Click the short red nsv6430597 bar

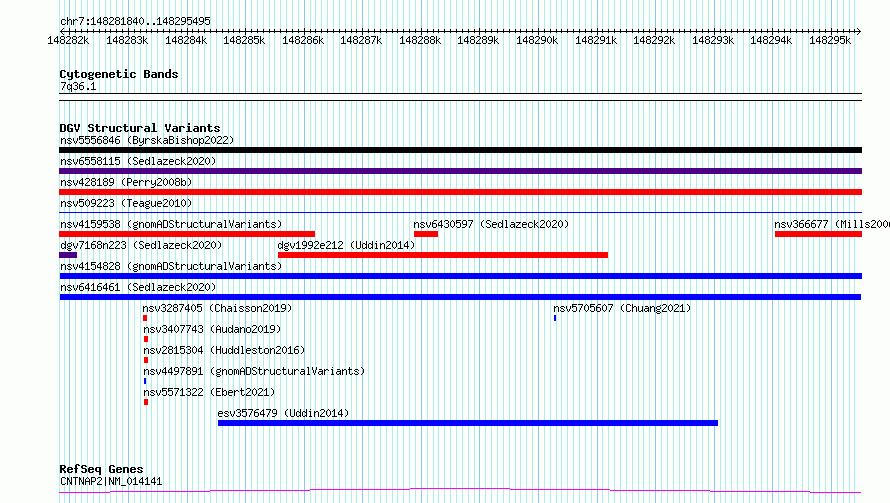(x=426, y=234)
